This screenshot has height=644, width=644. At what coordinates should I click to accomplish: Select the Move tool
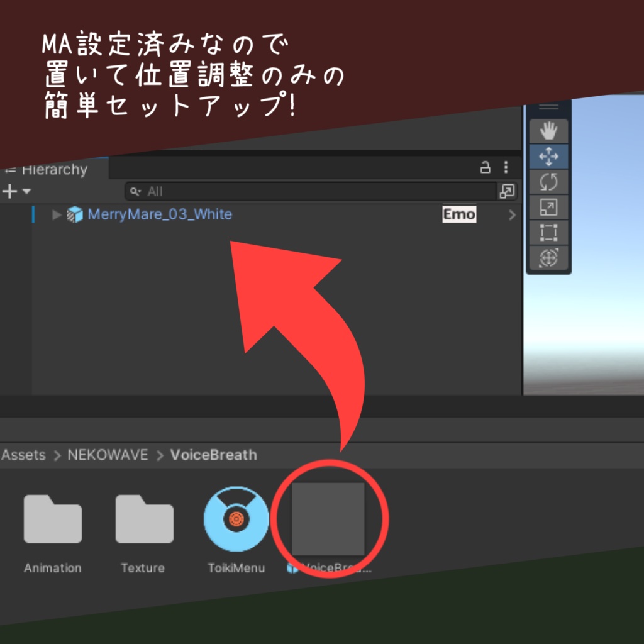[x=548, y=155]
